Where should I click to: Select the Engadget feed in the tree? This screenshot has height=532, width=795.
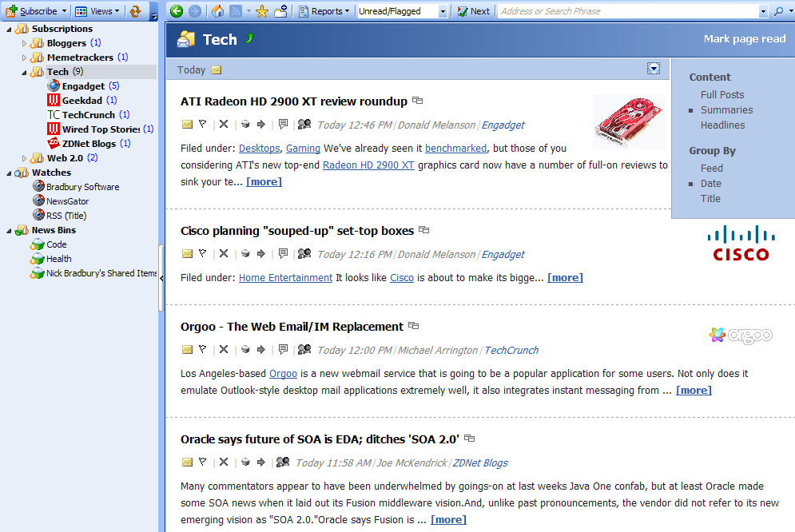[83, 86]
